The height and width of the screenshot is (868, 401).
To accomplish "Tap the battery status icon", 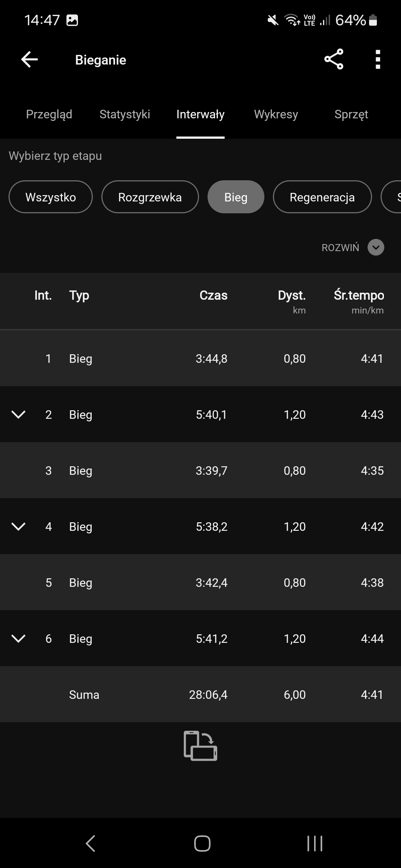I will pyautogui.click(x=374, y=20).
